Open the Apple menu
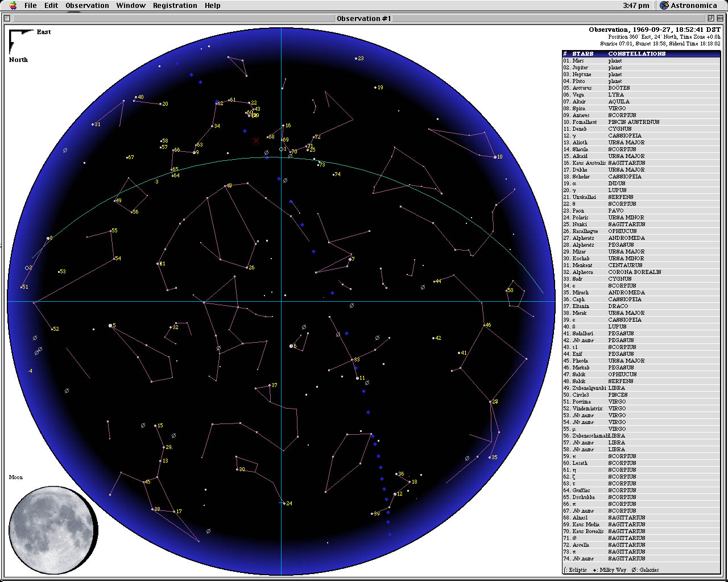This screenshot has width=728, height=582. 13,5
